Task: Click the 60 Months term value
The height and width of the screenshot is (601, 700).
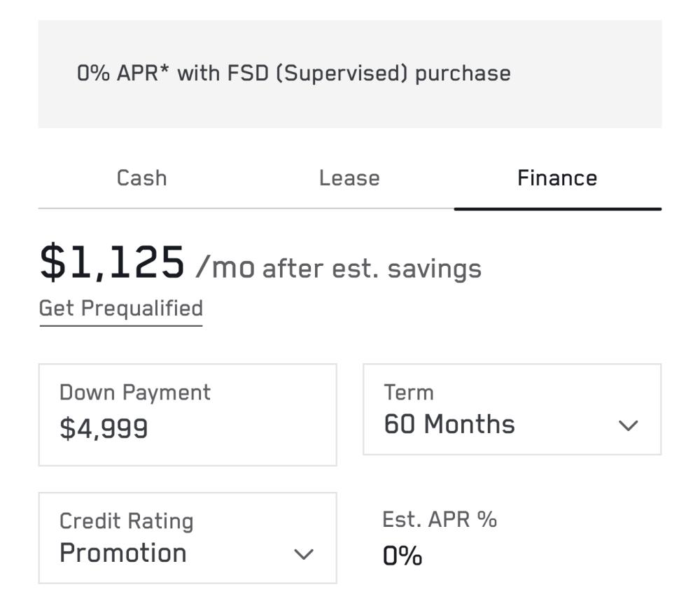Action: [449, 424]
